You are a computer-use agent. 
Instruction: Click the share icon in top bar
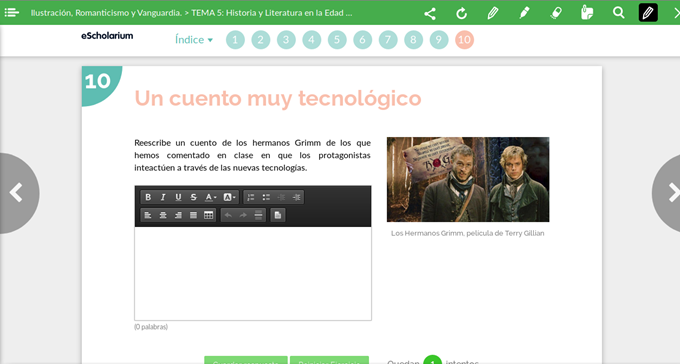pyautogui.click(x=430, y=13)
